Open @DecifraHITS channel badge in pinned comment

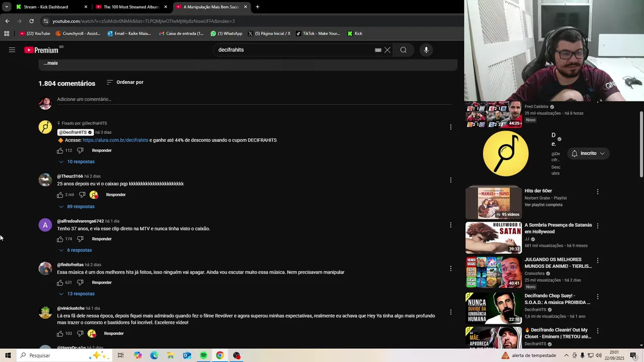(75, 132)
